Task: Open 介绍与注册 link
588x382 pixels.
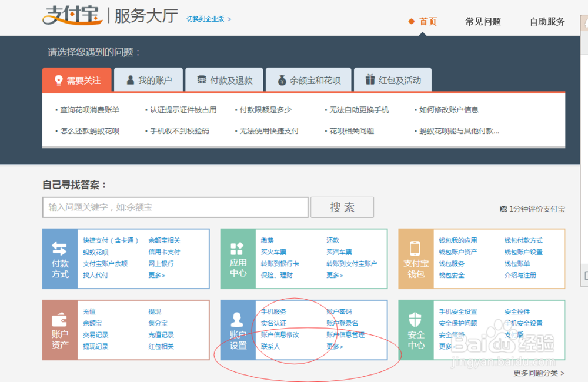Action: 520,275
